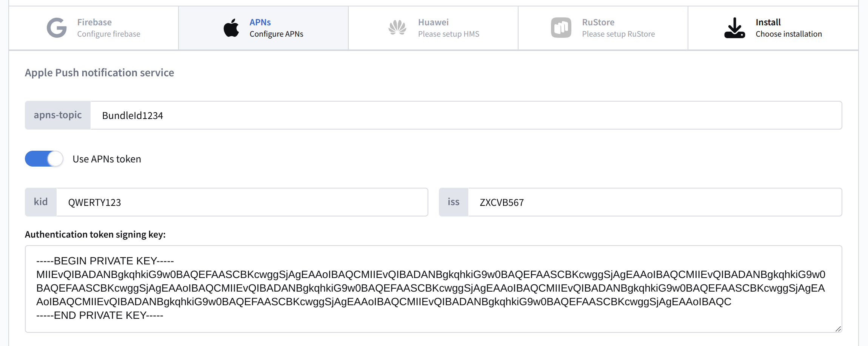Click the kid field label
This screenshot has width=868, height=346.
tap(41, 202)
